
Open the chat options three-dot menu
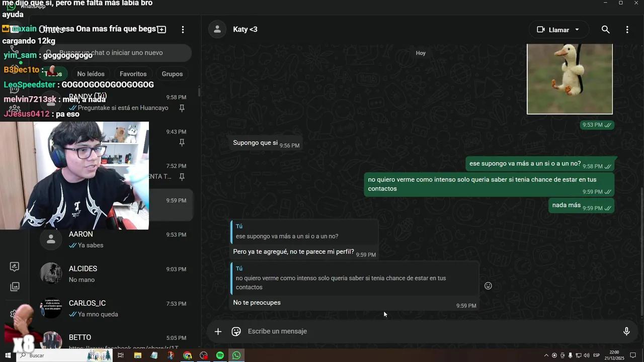[x=627, y=30]
